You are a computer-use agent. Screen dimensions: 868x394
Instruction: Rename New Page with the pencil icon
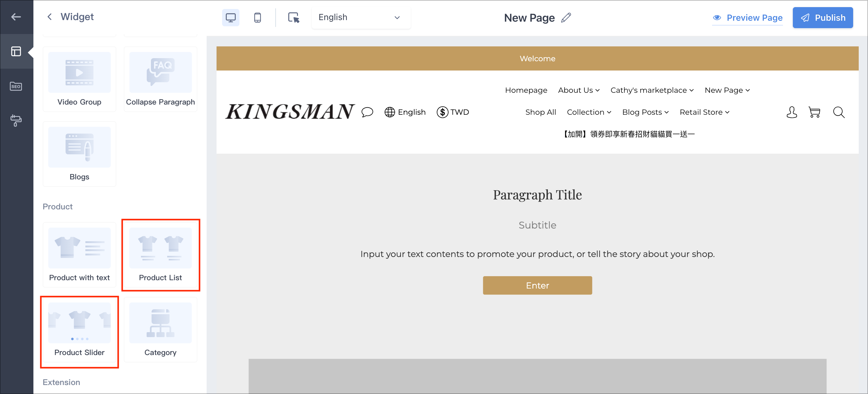[566, 18]
